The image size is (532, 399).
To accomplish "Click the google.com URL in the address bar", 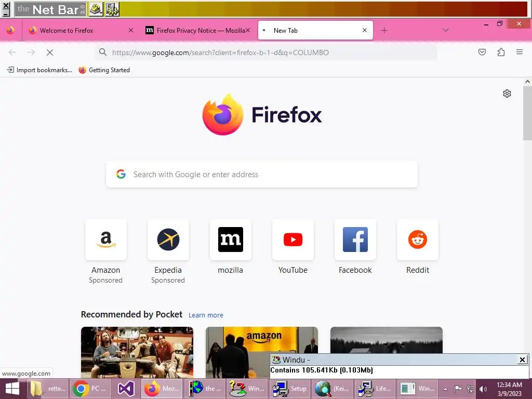I will [220, 52].
